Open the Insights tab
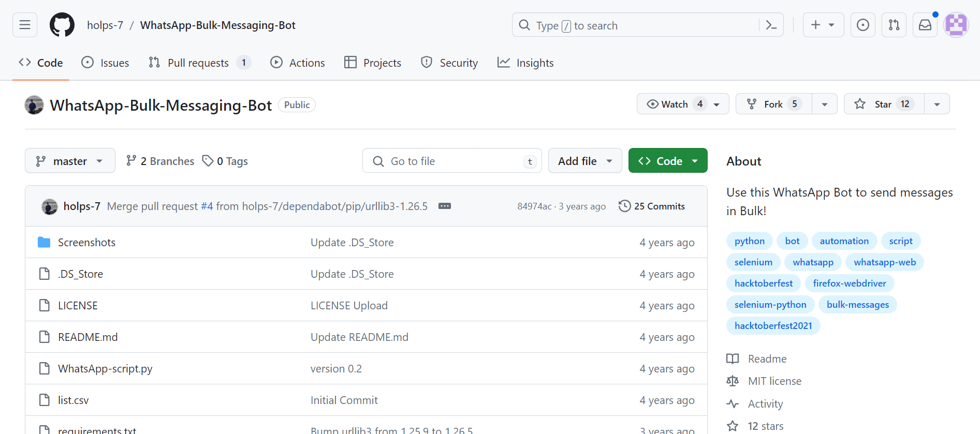Image resolution: width=980 pixels, height=434 pixels. pyautogui.click(x=525, y=63)
